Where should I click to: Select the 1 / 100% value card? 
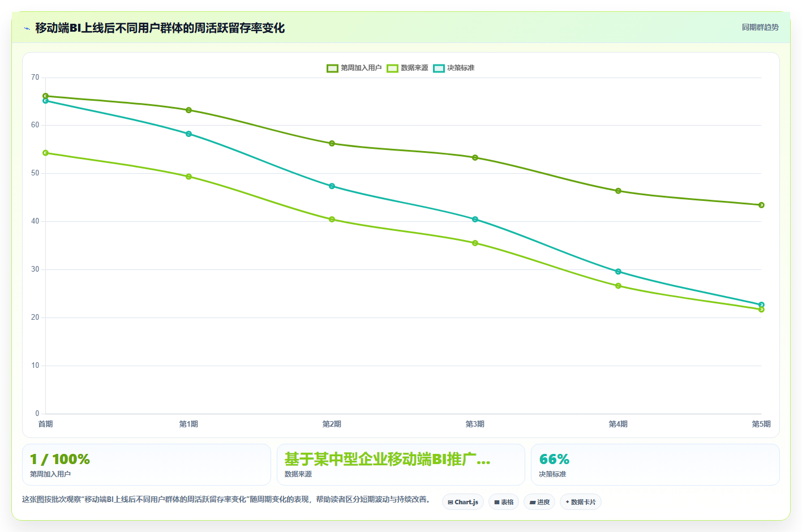click(147, 465)
